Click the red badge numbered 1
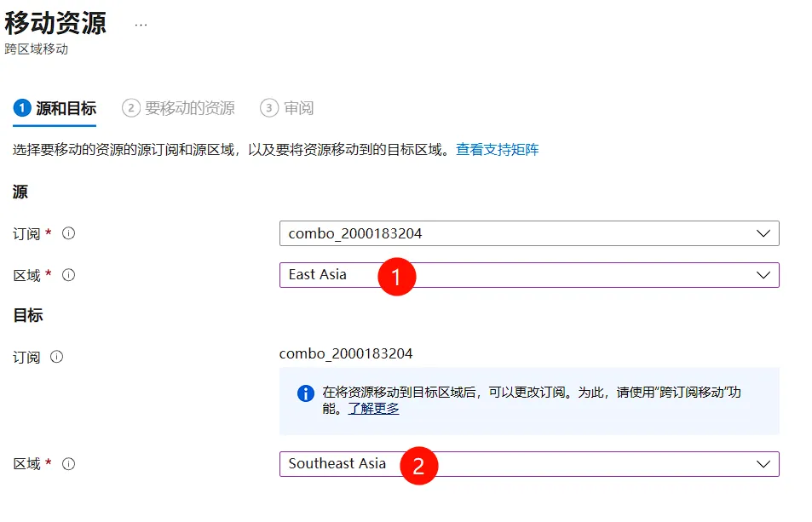 (x=396, y=276)
